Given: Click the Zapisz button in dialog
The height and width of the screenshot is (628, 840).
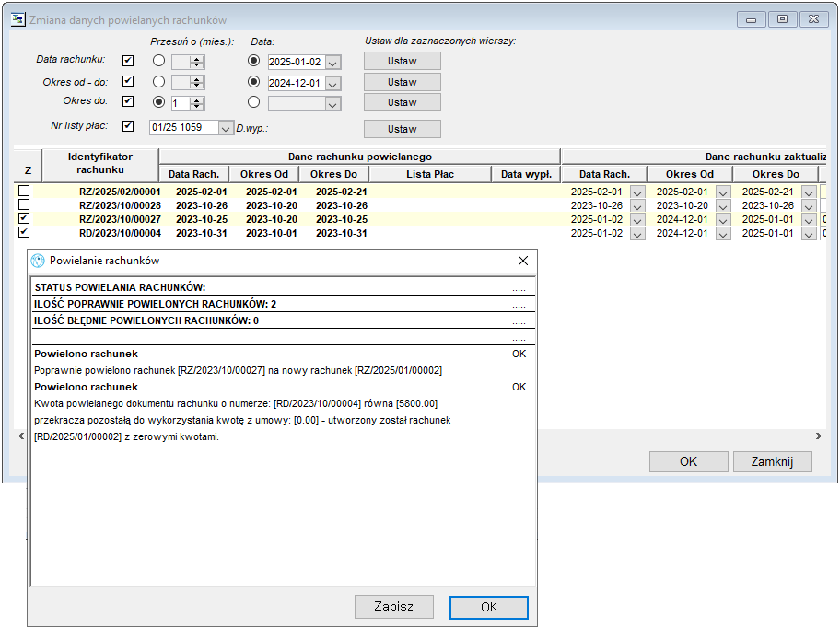Looking at the screenshot, I should [x=394, y=607].
